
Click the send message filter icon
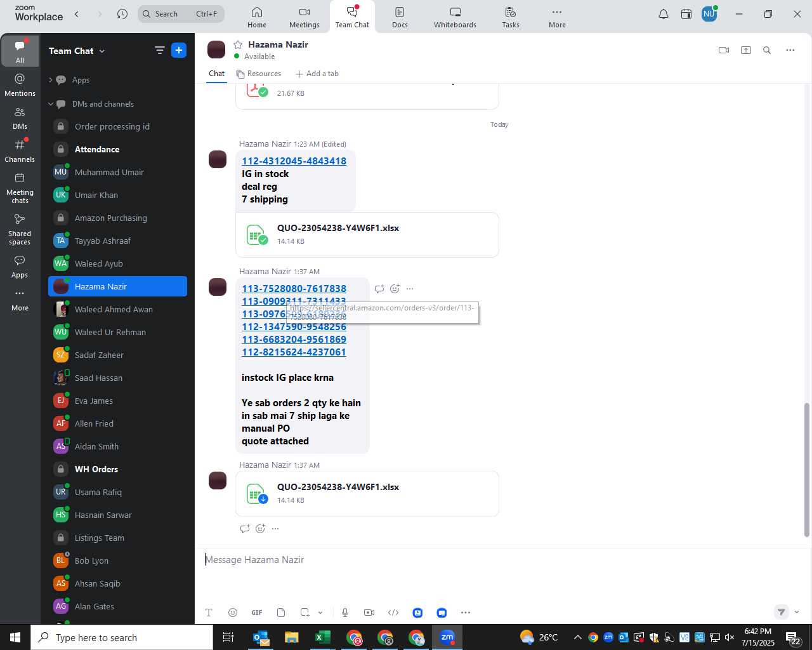(x=782, y=612)
